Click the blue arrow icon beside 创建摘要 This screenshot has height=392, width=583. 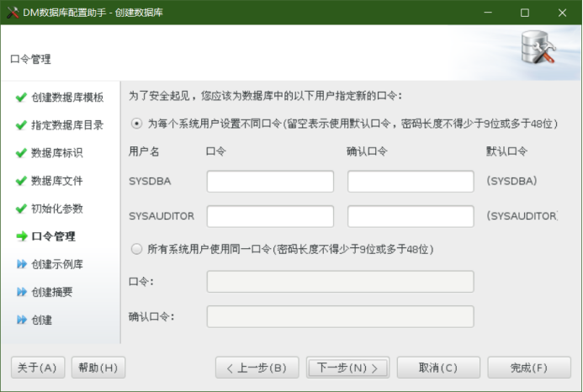[x=21, y=292]
